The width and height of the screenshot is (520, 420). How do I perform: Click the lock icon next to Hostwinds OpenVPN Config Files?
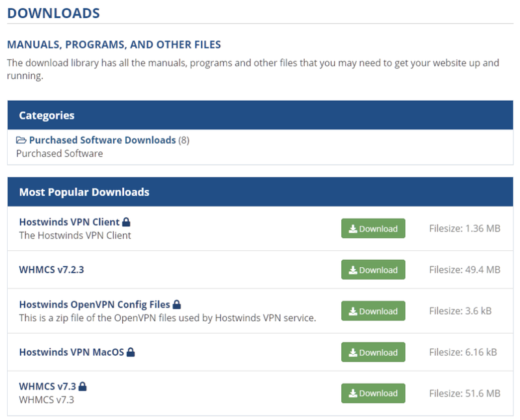[177, 304]
